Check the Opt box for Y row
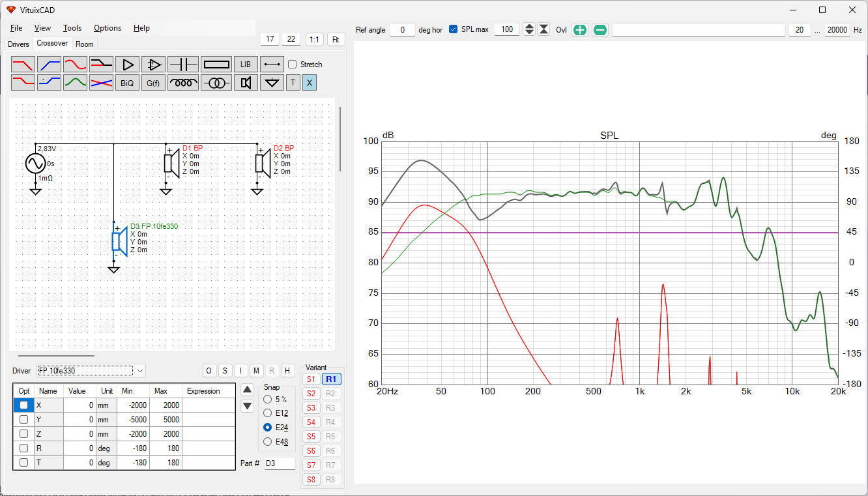The image size is (868, 496). tap(23, 419)
